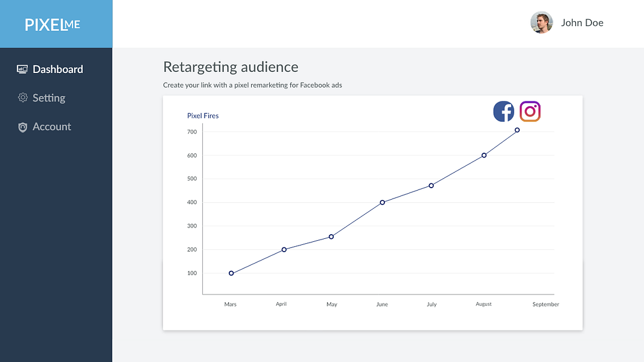Click the Account shield icon
Image resolution: width=644 pixels, height=362 pixels.
click(x=22, y=127)
